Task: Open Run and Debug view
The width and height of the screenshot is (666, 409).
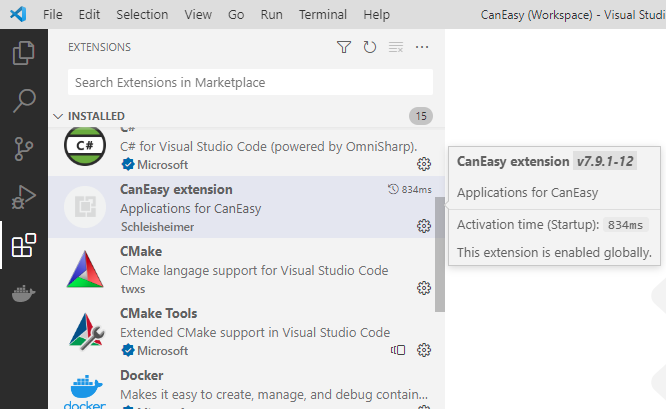Action: tap(24, 197)
